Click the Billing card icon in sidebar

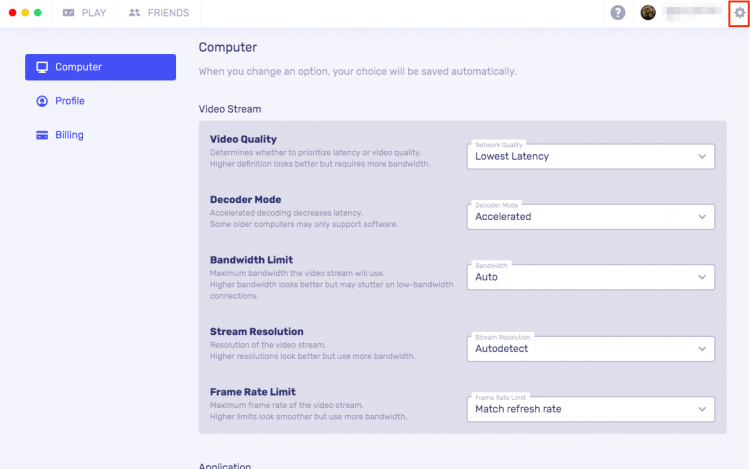(x=42, y=135)
